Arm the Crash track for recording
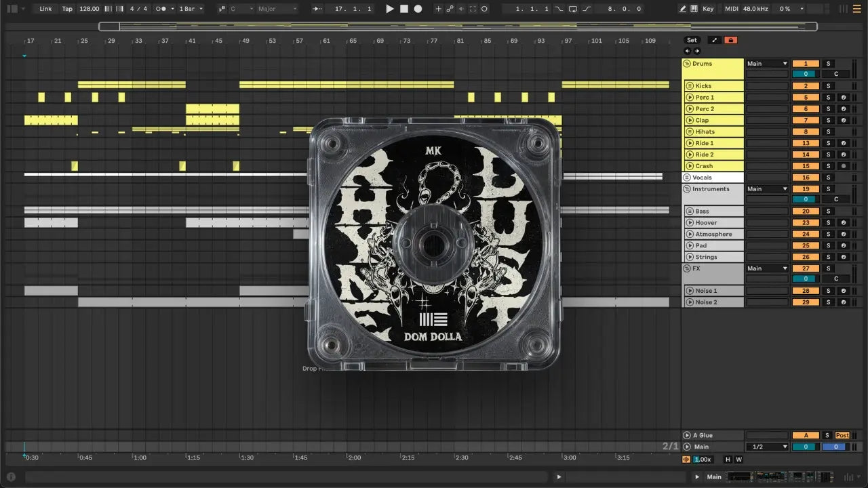868x488 pixels. 844,166
